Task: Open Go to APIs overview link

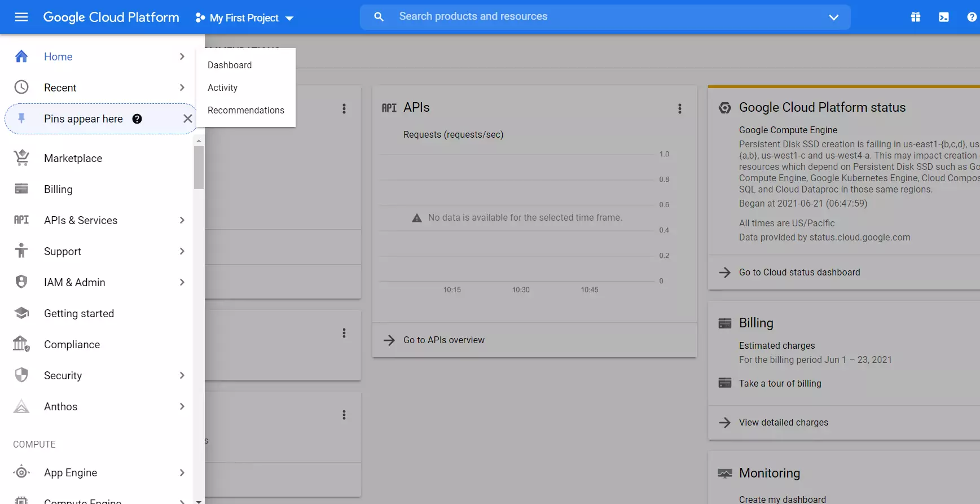Action: tap(444, 340)
